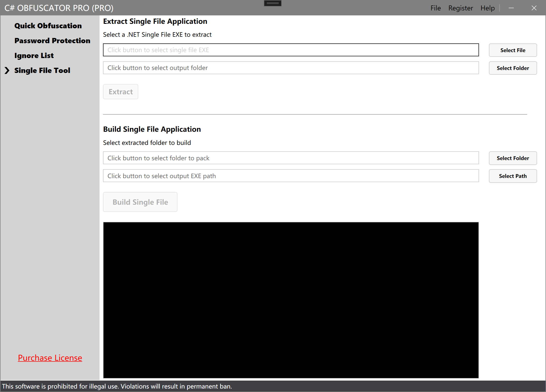
Task: Click the single file EXE input field
Action: click(290, 50)
